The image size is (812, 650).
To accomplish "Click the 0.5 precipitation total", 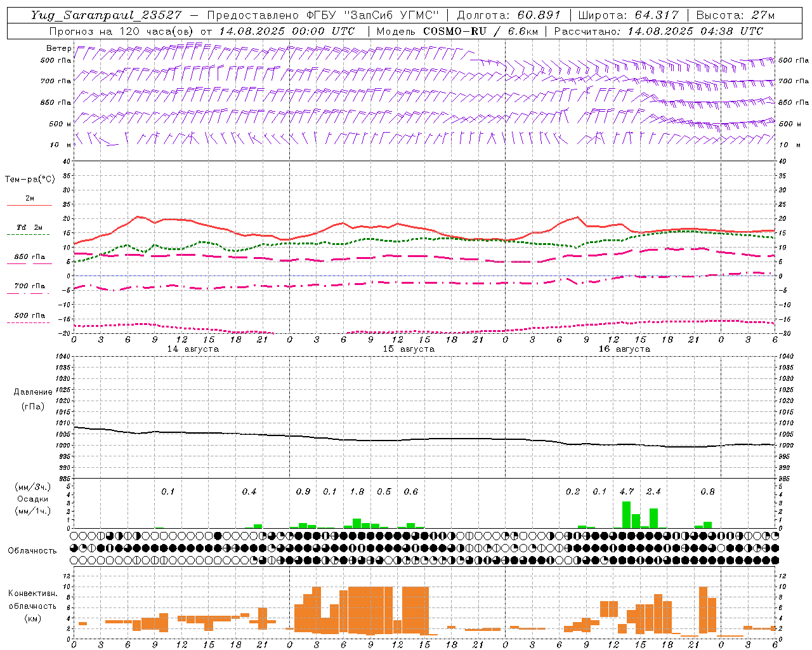I will (x=384, y=491).
